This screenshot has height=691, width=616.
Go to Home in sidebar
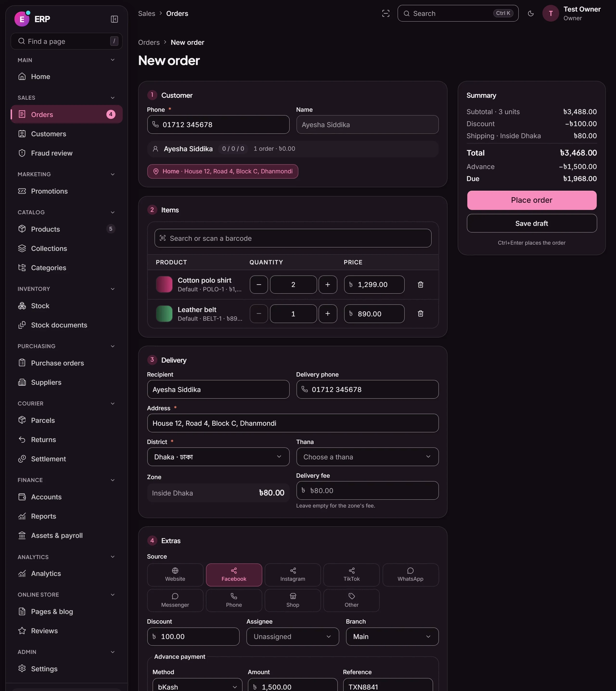tap(67, 77)
